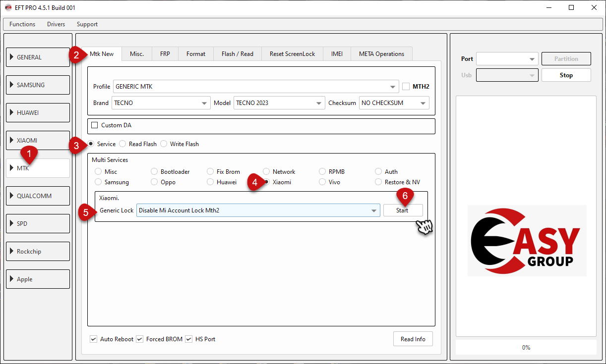Select the MTK sidebar section
This screenshot has height=364, width=606.
tap(38, 168)
